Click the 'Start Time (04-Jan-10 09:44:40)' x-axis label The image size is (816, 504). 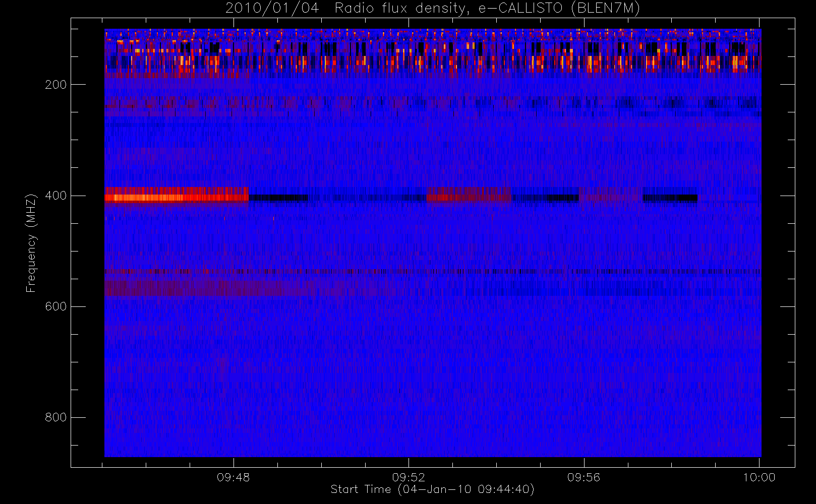click(x=432, y=489)
